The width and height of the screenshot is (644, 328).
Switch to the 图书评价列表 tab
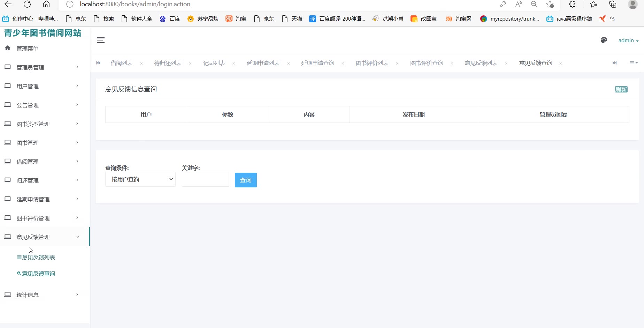(x=372, y=63)
